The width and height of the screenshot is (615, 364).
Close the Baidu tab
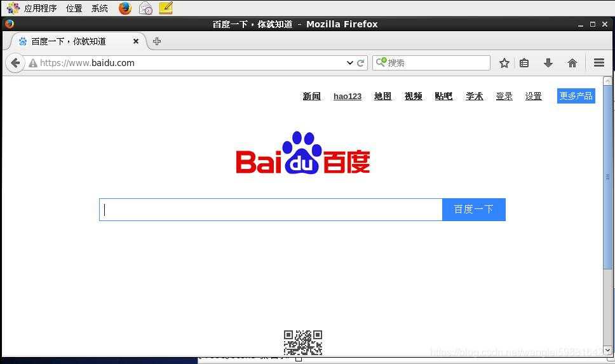136,41
